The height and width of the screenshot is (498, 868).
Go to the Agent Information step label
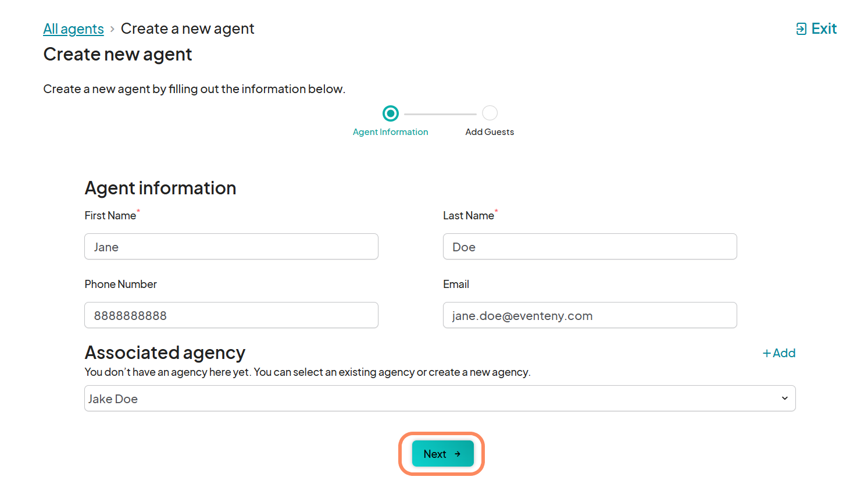coord(391,132)
